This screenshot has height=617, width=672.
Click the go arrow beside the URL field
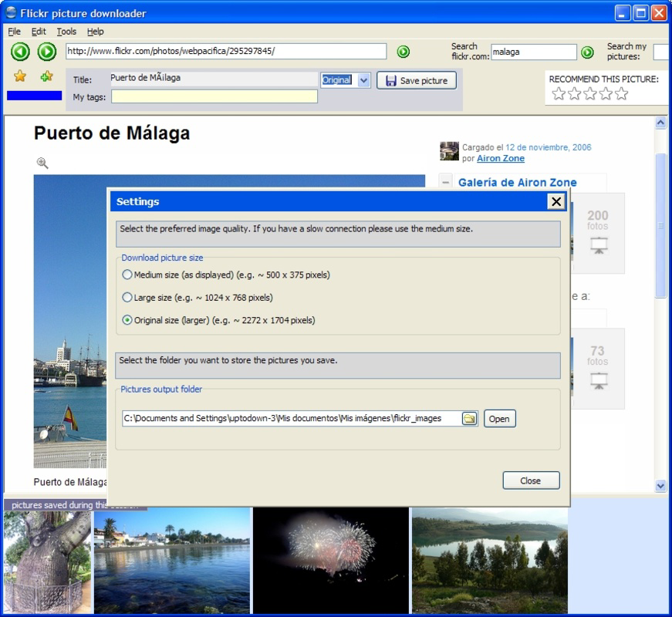402,52
